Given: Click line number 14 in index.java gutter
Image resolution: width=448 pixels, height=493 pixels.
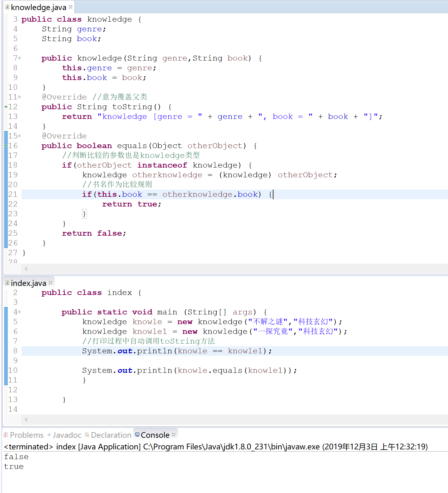Looking at the screenshot, I should tap(13, 409).
